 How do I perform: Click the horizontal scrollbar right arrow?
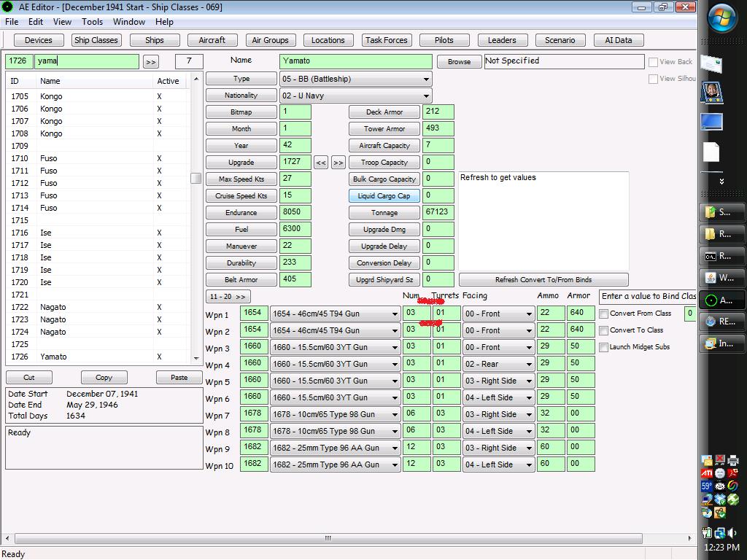point(689,538)
